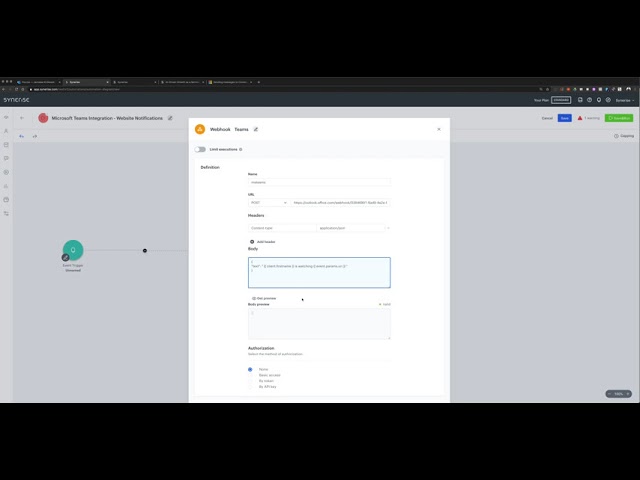Click the Limit executions info icon
The width and height of the screenshot is (640, 480).
pyautogui.click(x=241, y=149)
